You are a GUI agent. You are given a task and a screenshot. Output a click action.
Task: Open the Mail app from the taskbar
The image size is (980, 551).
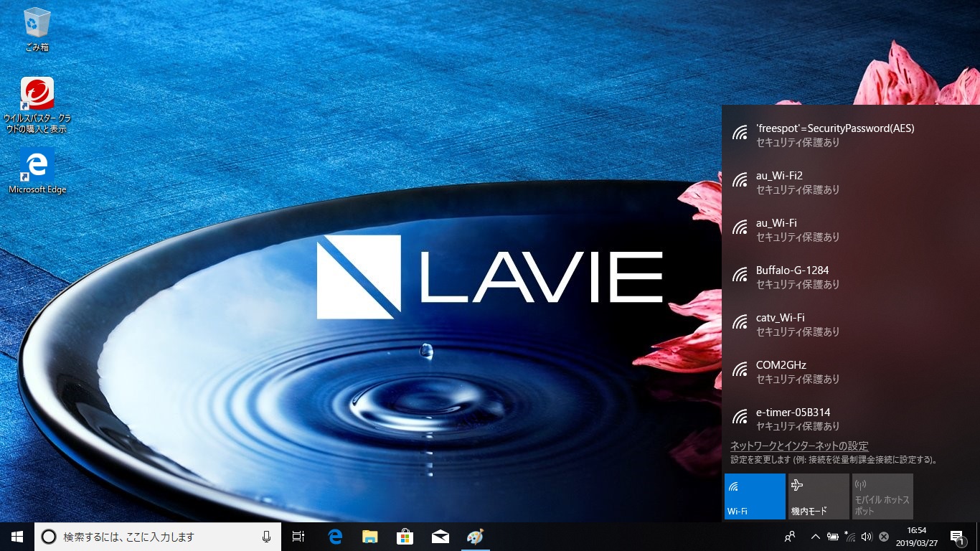coord(440,536)
